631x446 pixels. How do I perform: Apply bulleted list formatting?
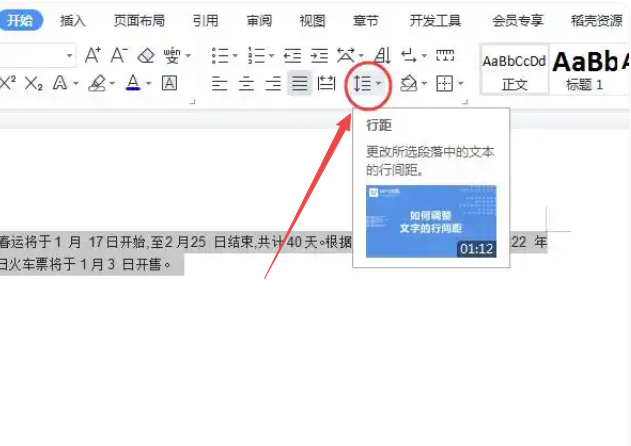tap(220, 56)
